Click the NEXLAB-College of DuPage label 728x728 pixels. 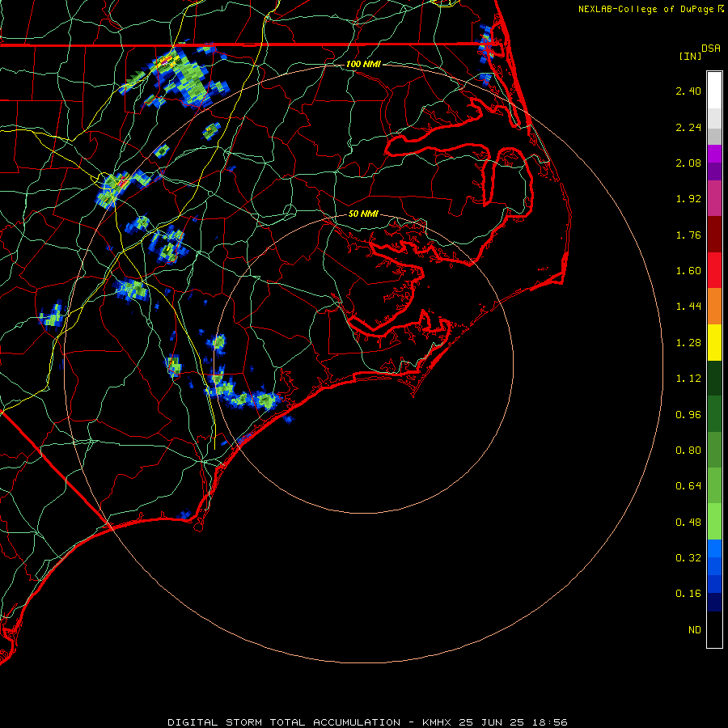(645, 9)
